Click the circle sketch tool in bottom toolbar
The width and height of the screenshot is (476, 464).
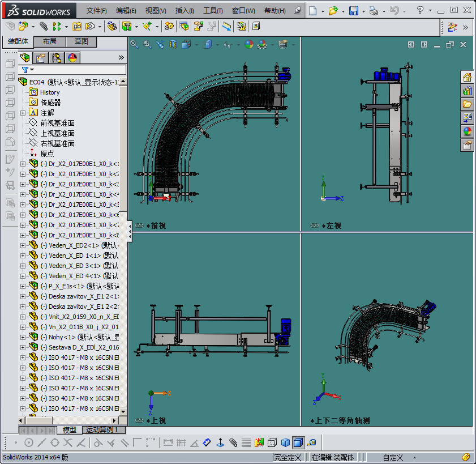point(29,442)
